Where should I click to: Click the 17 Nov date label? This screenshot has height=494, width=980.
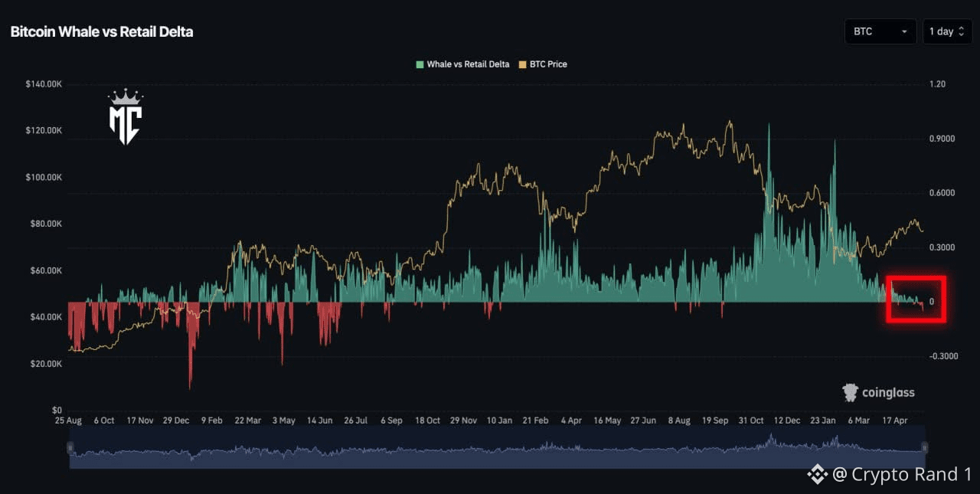(140, 420)
